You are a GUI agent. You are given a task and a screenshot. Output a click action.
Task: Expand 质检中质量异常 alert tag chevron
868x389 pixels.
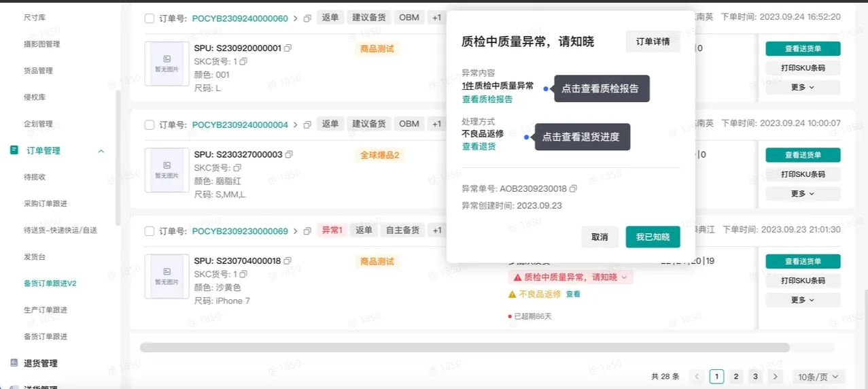pos(624,277)
